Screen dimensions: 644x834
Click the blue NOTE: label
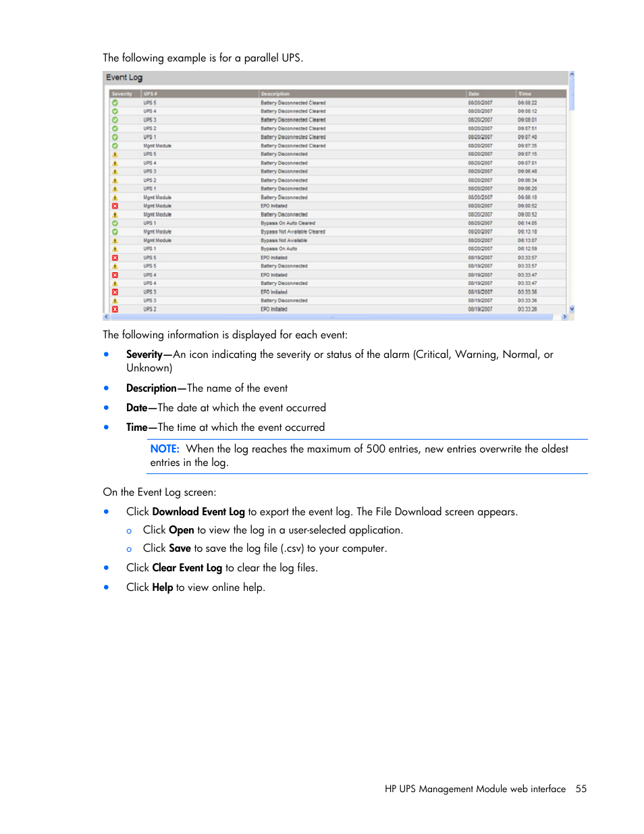coord(165,449)
